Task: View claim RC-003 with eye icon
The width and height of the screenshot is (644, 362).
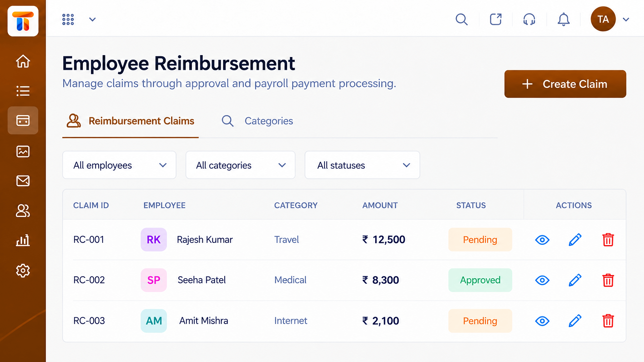Action: coord(542,321)
